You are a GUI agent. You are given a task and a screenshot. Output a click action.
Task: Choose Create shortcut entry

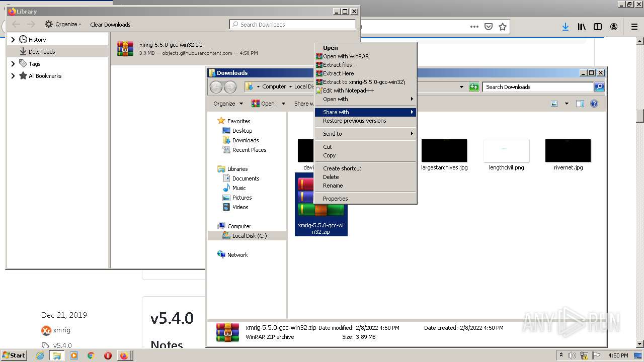pos(365,168)
